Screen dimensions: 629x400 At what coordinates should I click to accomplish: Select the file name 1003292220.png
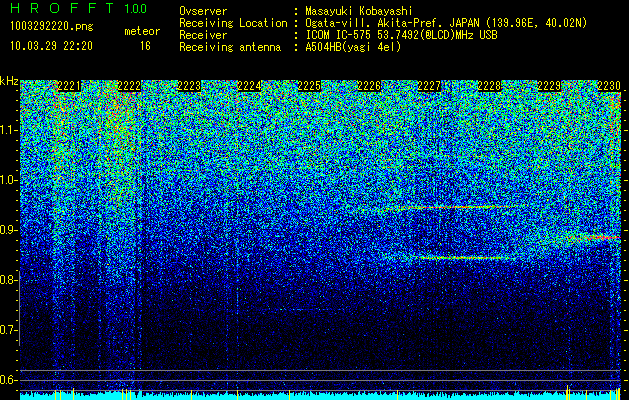tap(52, 27)
